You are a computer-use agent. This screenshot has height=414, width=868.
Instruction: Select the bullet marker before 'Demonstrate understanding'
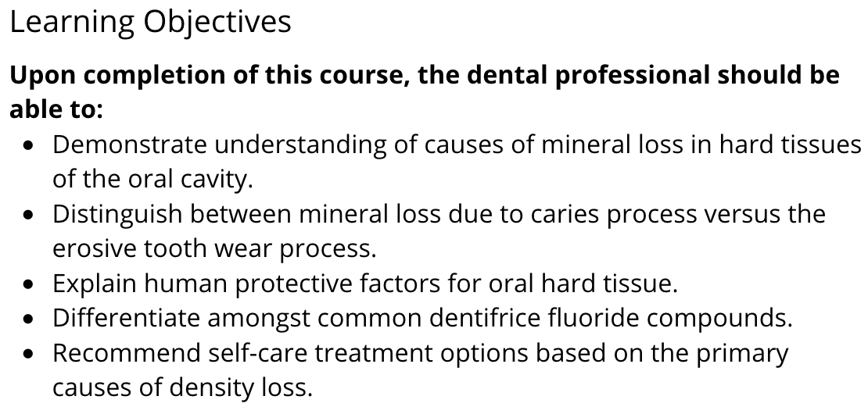tap(30, 147)
